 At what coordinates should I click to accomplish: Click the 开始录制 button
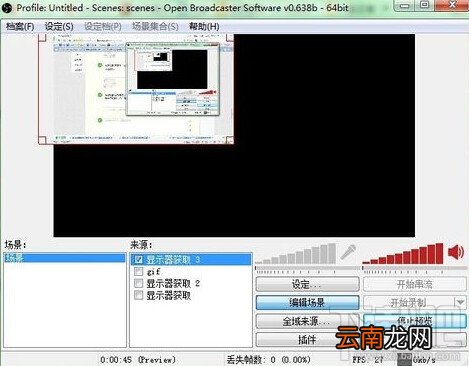(409, 303)
